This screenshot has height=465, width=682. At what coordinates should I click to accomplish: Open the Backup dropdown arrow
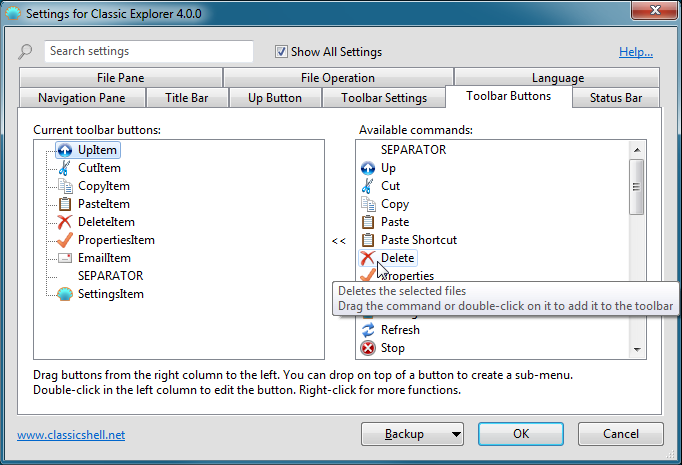456,434
